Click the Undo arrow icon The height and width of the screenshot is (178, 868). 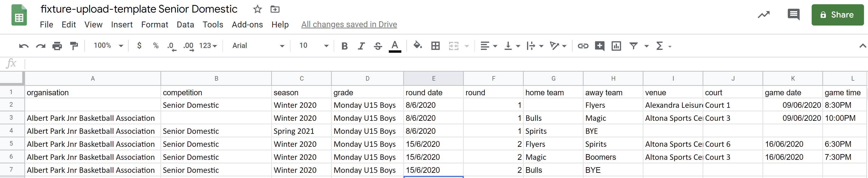(24, 46)
